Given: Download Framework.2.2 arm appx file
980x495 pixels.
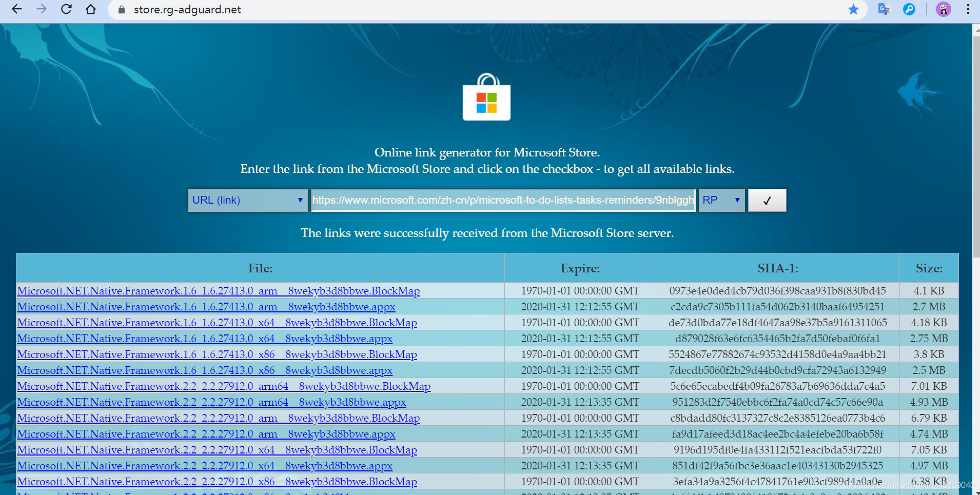Looking at the screenshot, I should click(206, 434).
